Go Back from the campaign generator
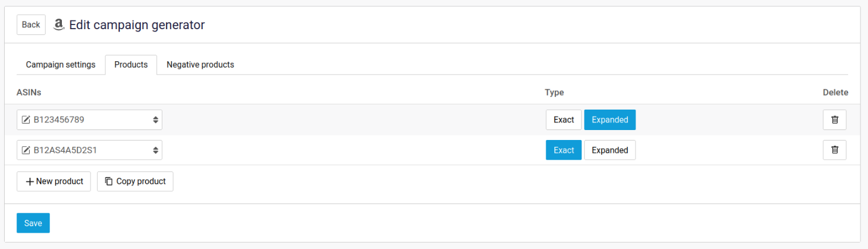 point(31,24)
